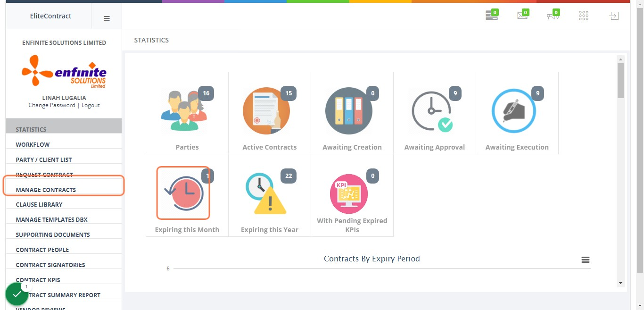Click the statistics panel scrollbar down arrow

click(620, 283)
